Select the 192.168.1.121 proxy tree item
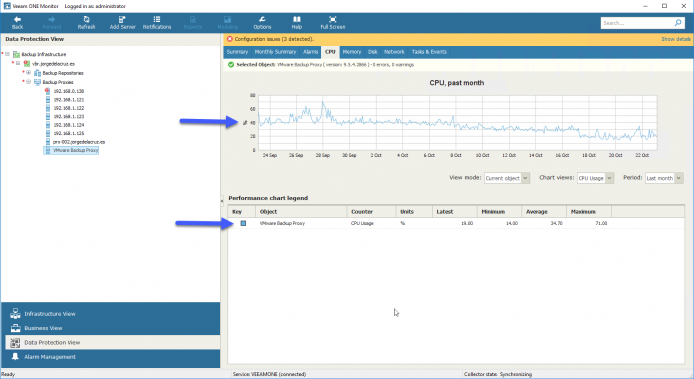 click(x=69, y=100)
